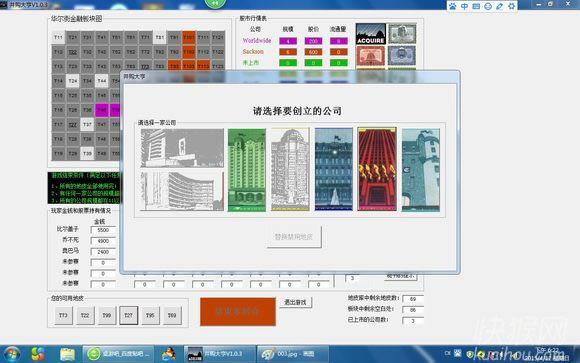
Task: Open the soft keyboard icon in IME bar
Action: pos(476,6)
